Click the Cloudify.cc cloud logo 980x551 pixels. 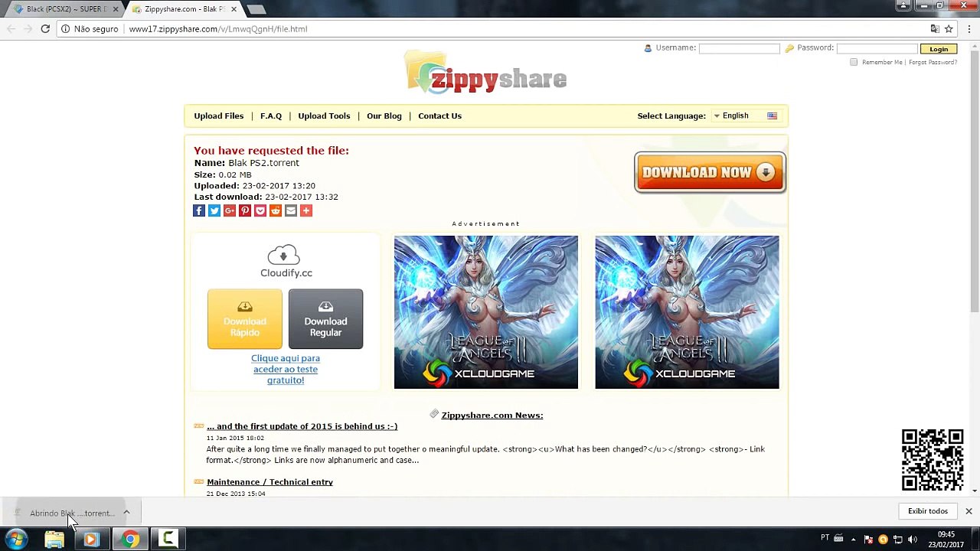(286, 261)
